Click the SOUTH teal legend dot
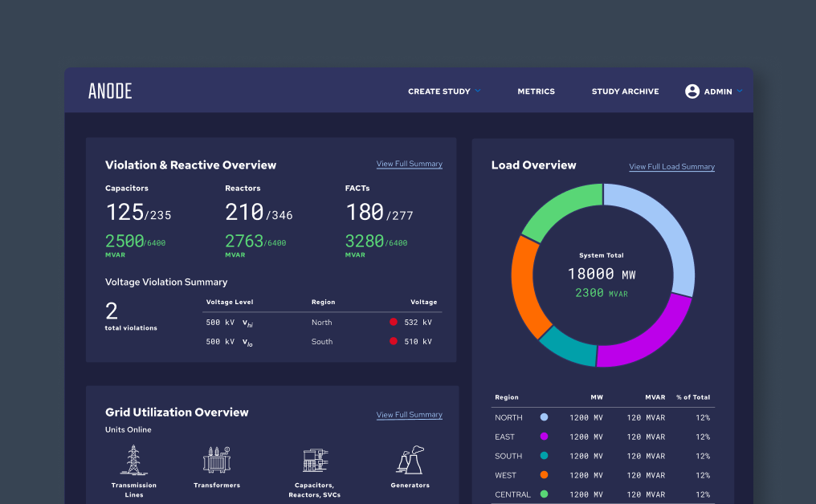Image resolution: width=816 pixels, height=504 pixels. pyautogui.click(x=544, y=456)
